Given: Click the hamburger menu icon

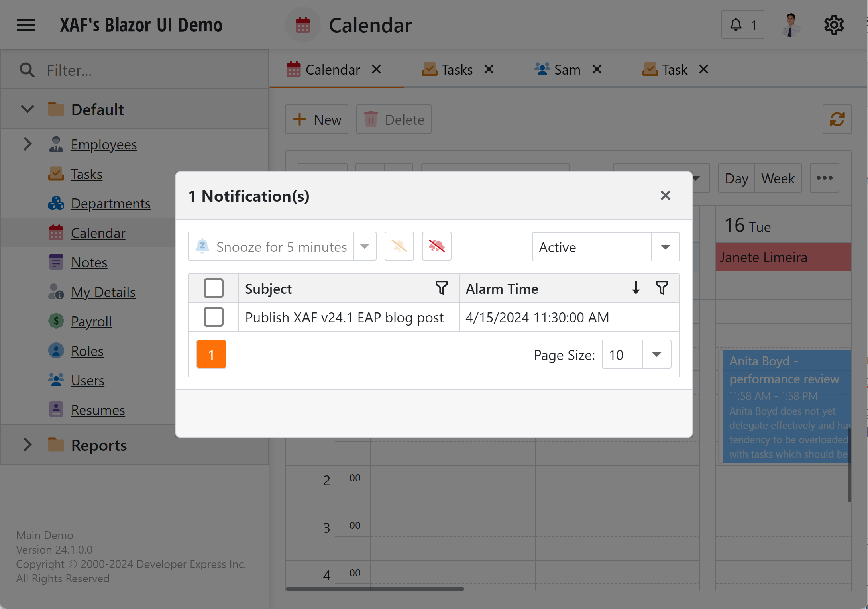Looking at the screenshot, I should pyautogui.click(x=26, y=25).
